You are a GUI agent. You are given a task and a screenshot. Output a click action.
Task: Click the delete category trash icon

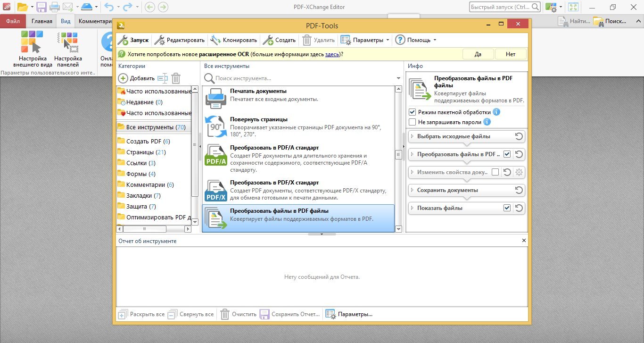176,78
